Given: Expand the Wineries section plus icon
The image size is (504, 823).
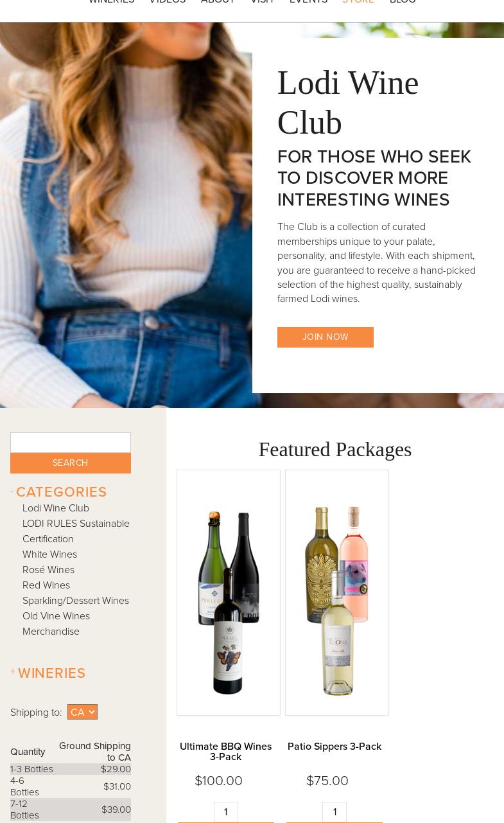Looking at the screenshot, I should coord(13,672).
